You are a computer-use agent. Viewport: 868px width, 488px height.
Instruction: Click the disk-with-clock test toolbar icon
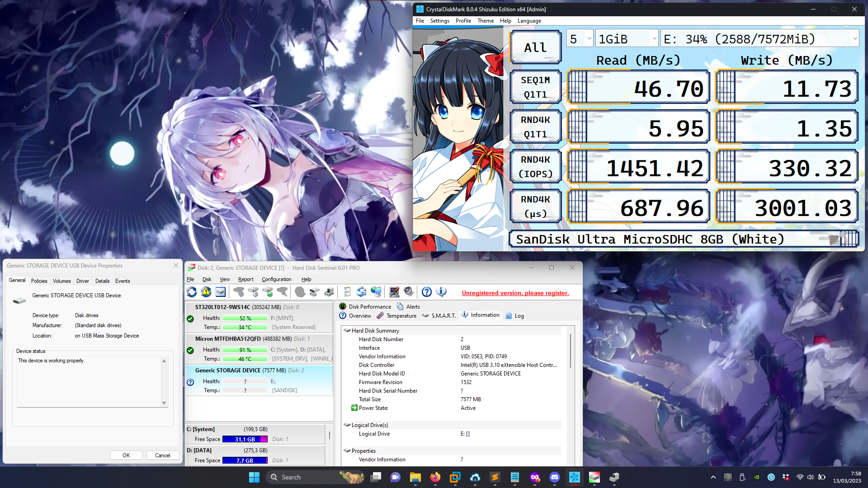point(253,292)
